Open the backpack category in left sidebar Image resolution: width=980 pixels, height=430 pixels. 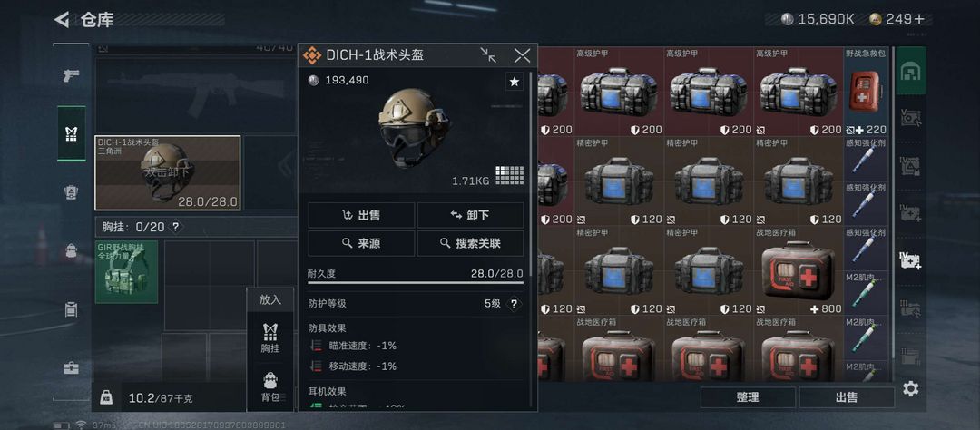point(72,250)
